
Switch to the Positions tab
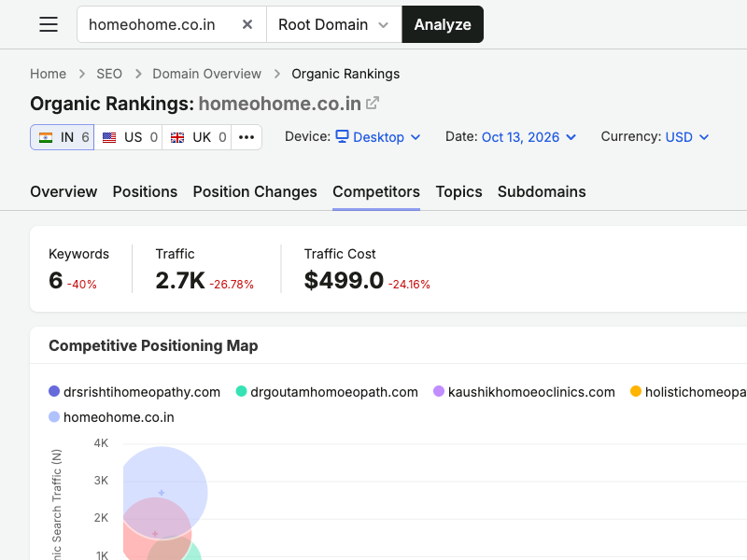[145, 191]
